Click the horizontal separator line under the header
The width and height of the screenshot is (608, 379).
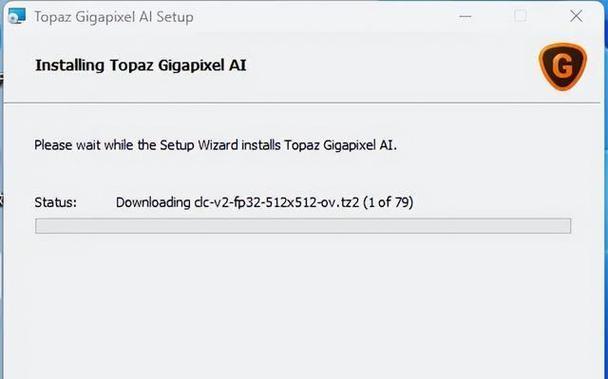point(302,103)
